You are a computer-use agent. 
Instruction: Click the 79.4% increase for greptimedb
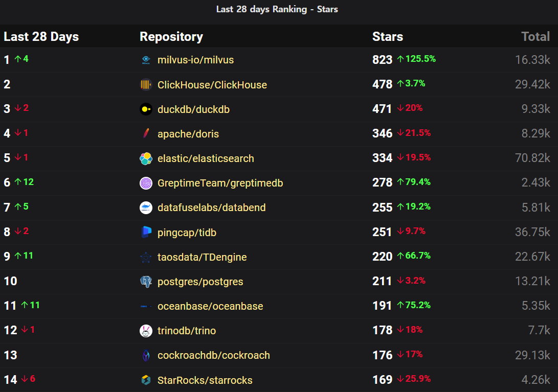(414, 182)
